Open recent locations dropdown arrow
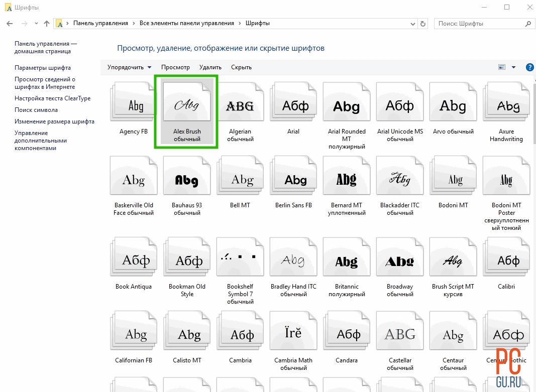The width and height of the screenshot is (536, 392). 36,24
